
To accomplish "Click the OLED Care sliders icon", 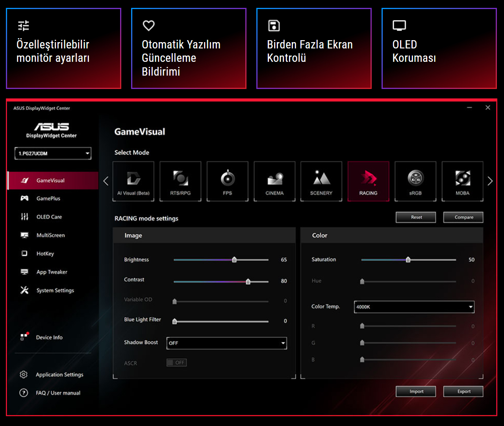I will 24,217.
